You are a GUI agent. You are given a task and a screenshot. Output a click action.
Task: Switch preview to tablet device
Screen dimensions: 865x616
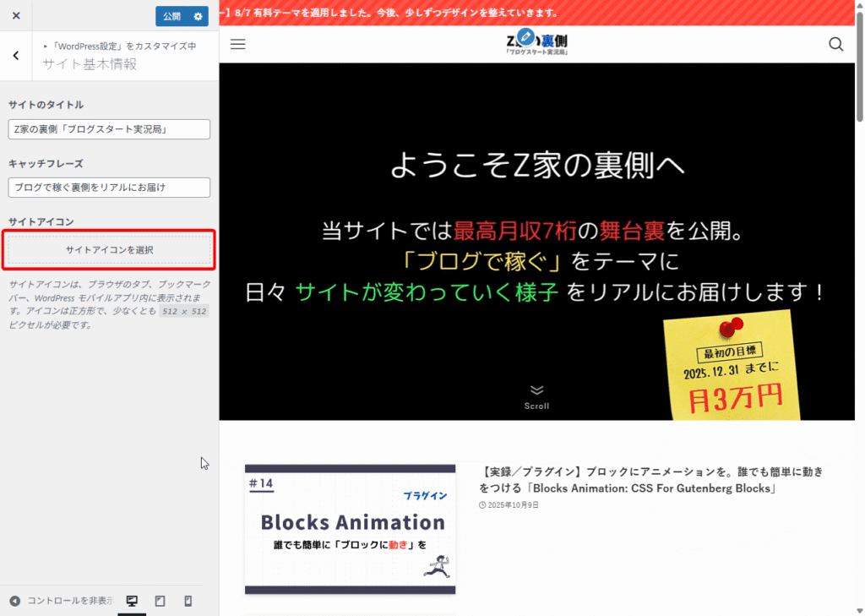pyautogui.click(x=160, y=601)
